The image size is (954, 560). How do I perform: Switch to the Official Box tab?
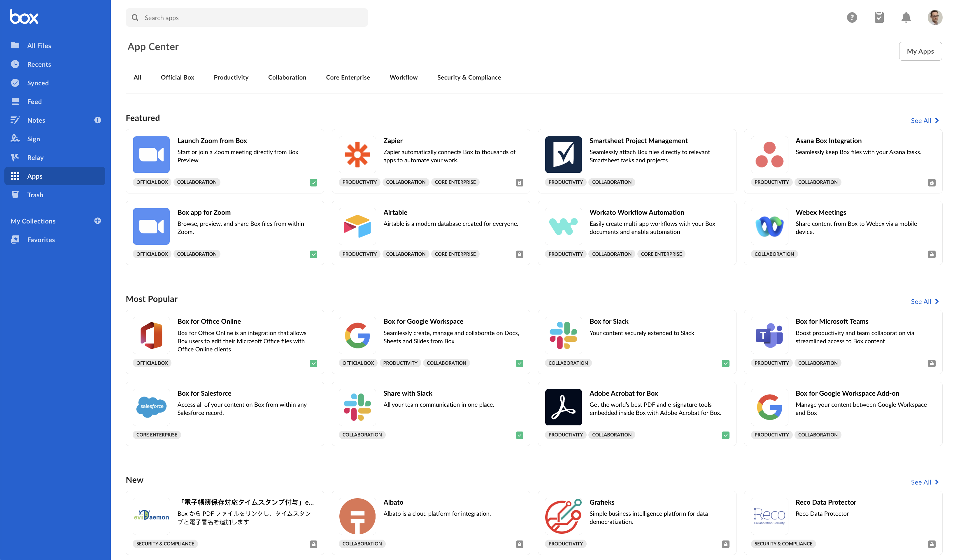click(x=177, y=77)
